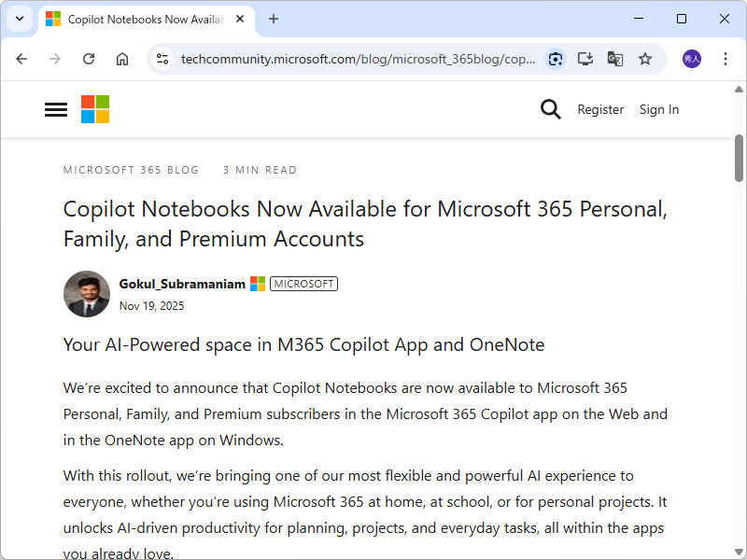This screenshot has height=560, width=747.
Task: Click the Register link
Action: click(x=600, y=109)
